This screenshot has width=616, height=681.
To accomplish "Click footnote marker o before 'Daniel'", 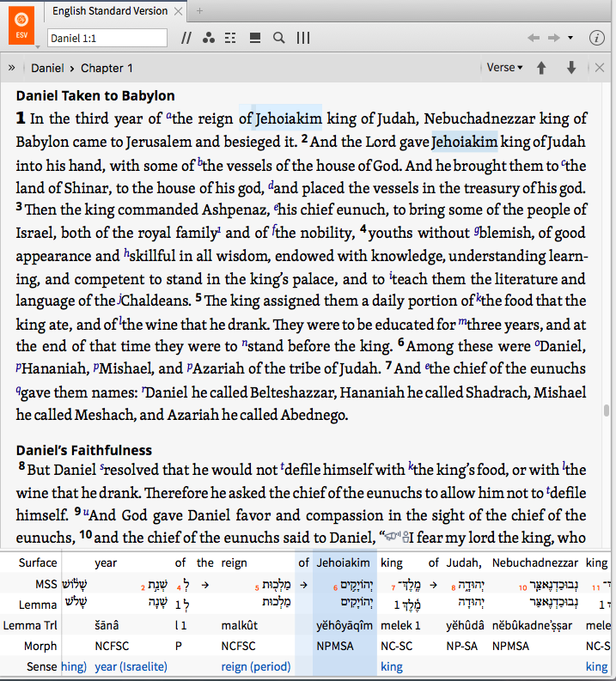I will pos(537,344).
